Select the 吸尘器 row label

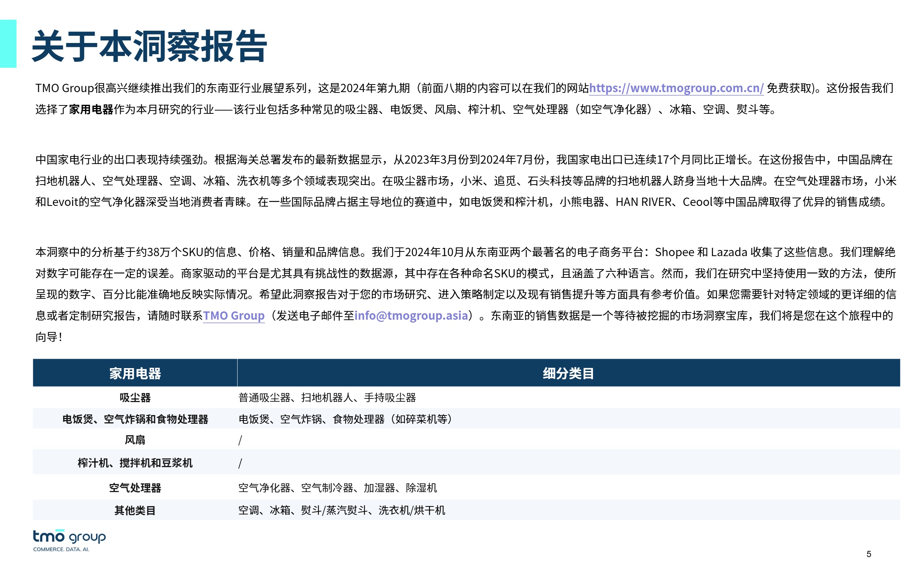click(x=135, y=398)
